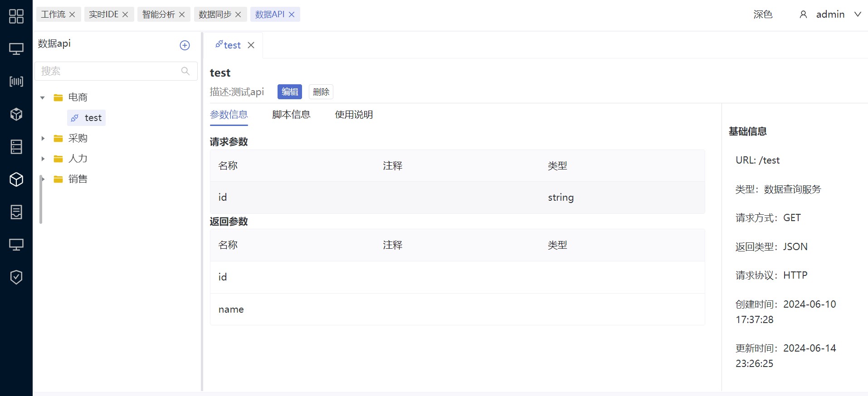The image size is (868, 396).
Task: Open the server list icon in sidebar
Action: (x=16, y=147)
